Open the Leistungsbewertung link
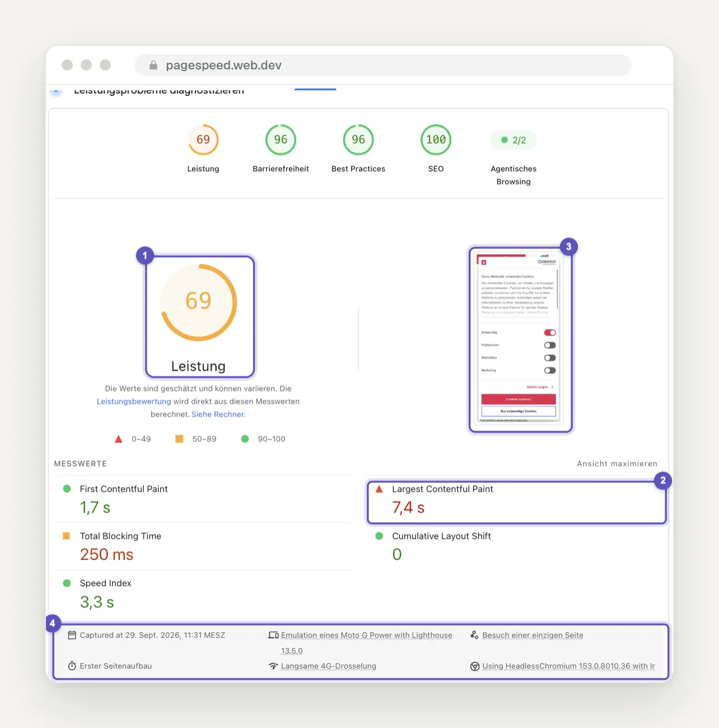The image size is (719, 728). tap(134, 402)
